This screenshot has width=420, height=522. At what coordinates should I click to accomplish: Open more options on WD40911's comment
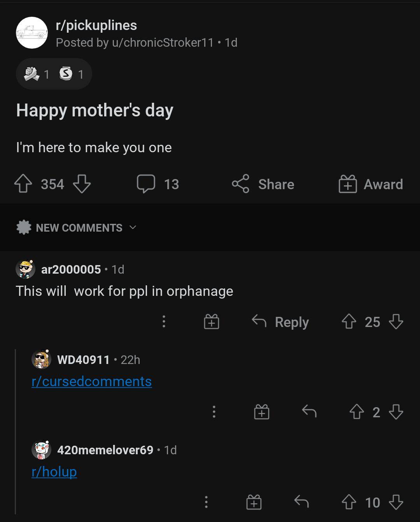pos(213,412)
